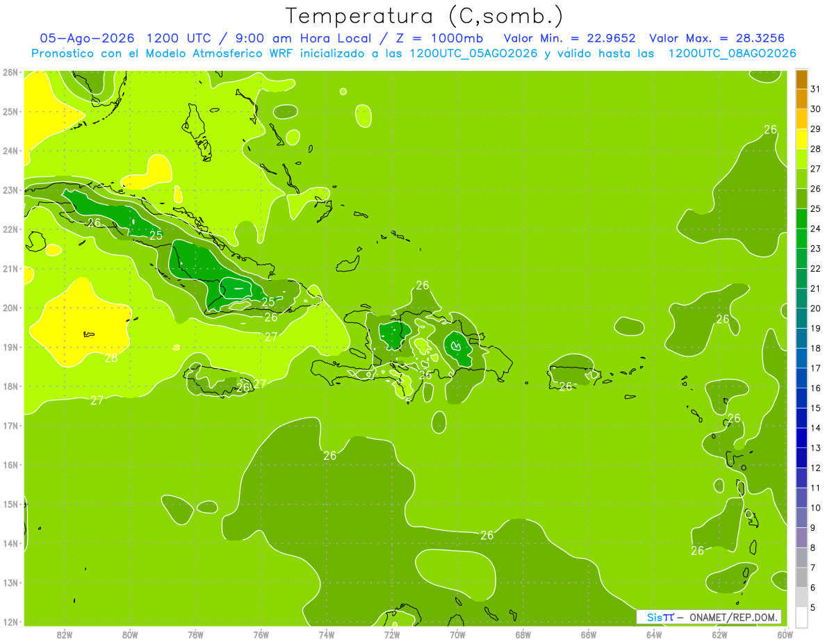Image resolution: width=834 pixels, height=644 pixels.
Task: Click the '26N' latitude label
Action: click(x=10, y=72)
